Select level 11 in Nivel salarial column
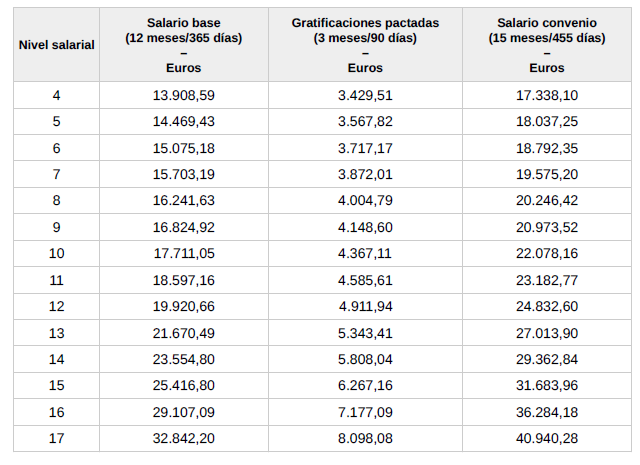640x465 pixels. point(56,279)
